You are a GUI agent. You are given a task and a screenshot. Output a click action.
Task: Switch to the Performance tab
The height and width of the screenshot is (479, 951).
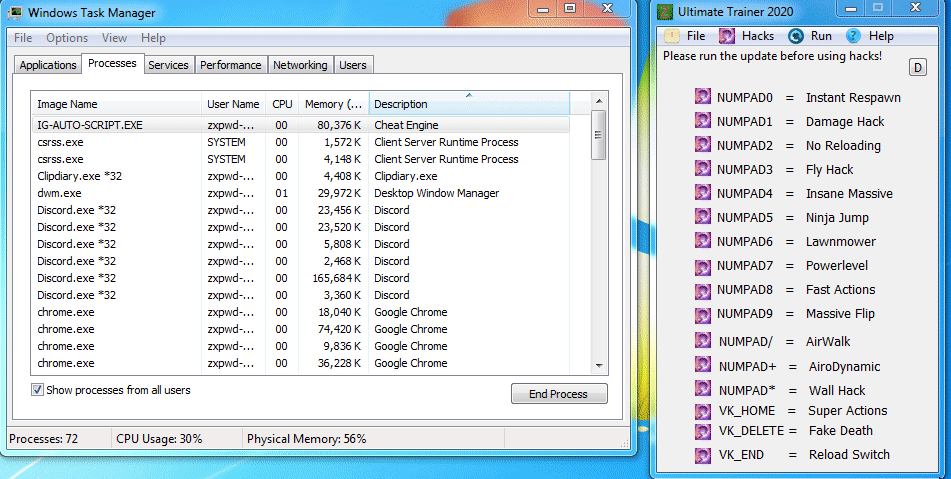point(231,65)
